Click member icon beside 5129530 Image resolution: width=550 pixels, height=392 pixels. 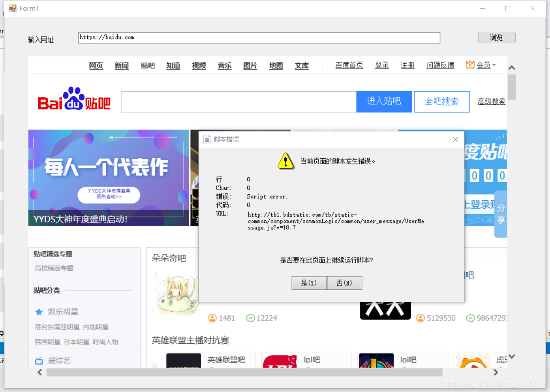coord(420,318)
